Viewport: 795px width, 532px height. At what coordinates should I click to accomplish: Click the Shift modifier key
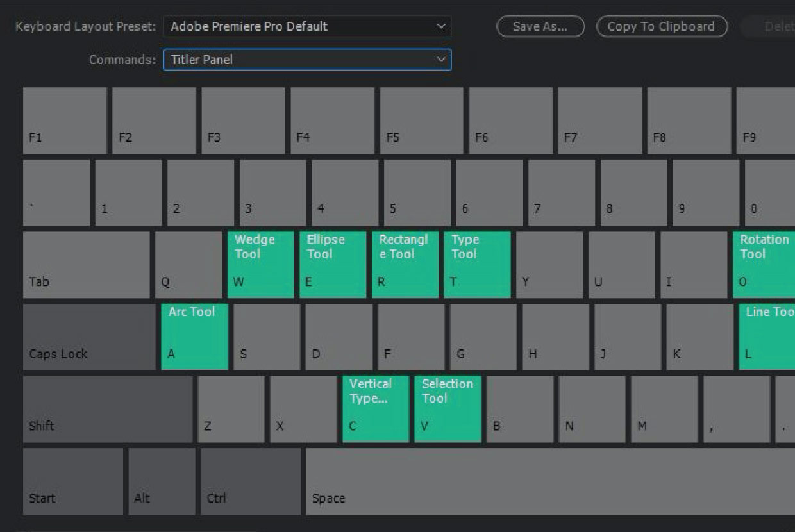coord(108,409)
